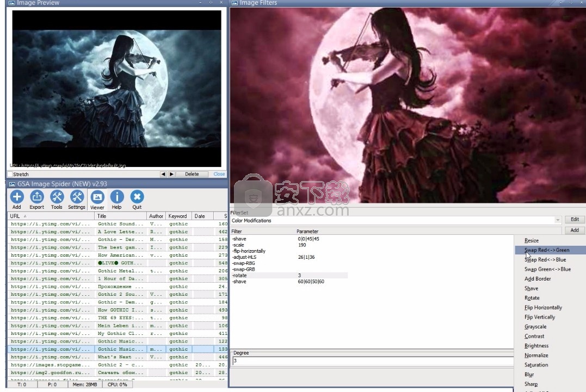Click the Color Modifications combo box
The image size is (586, 392).
396,220
